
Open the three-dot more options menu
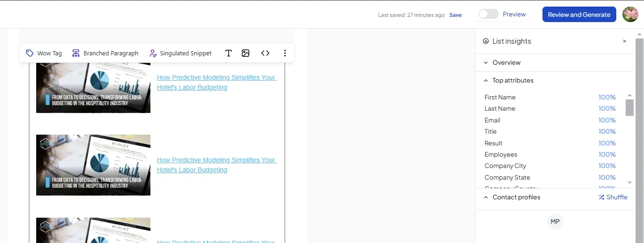click(x=285, y=53)
